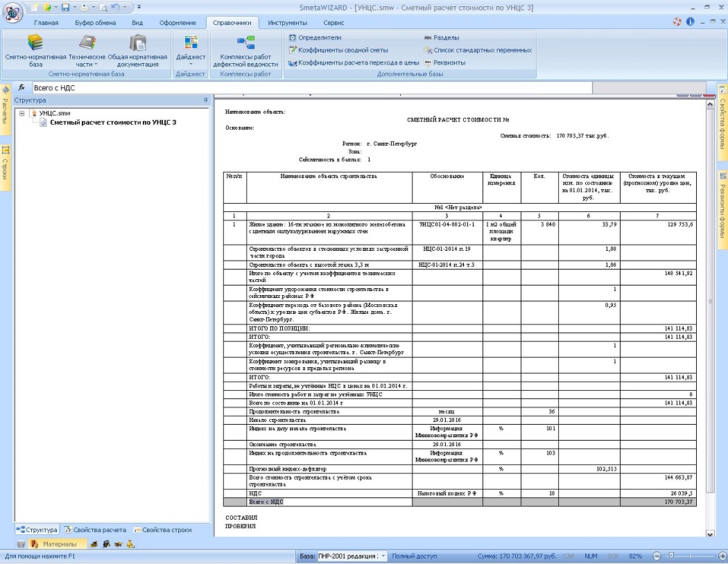Click the zoom in plus button

[722, 556]
